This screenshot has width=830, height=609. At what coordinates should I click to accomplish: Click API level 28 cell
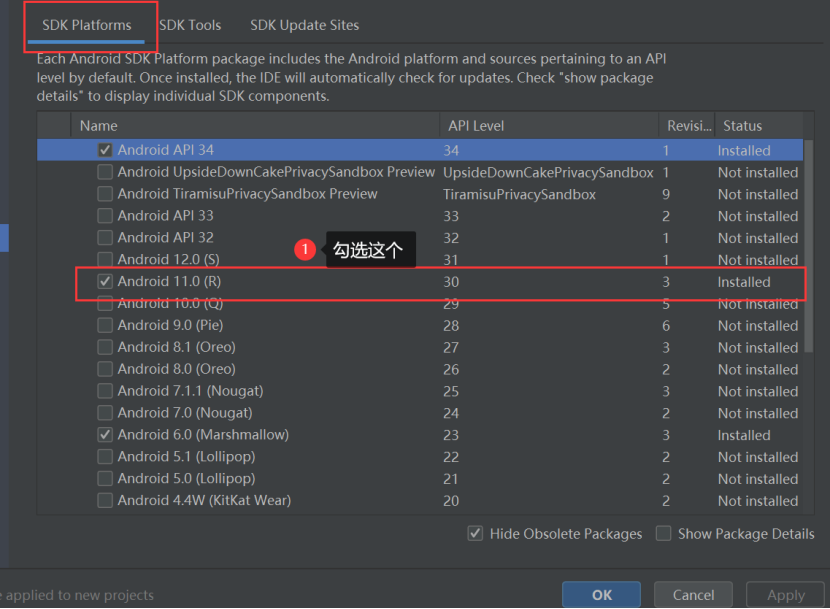[x=451, y=326]
